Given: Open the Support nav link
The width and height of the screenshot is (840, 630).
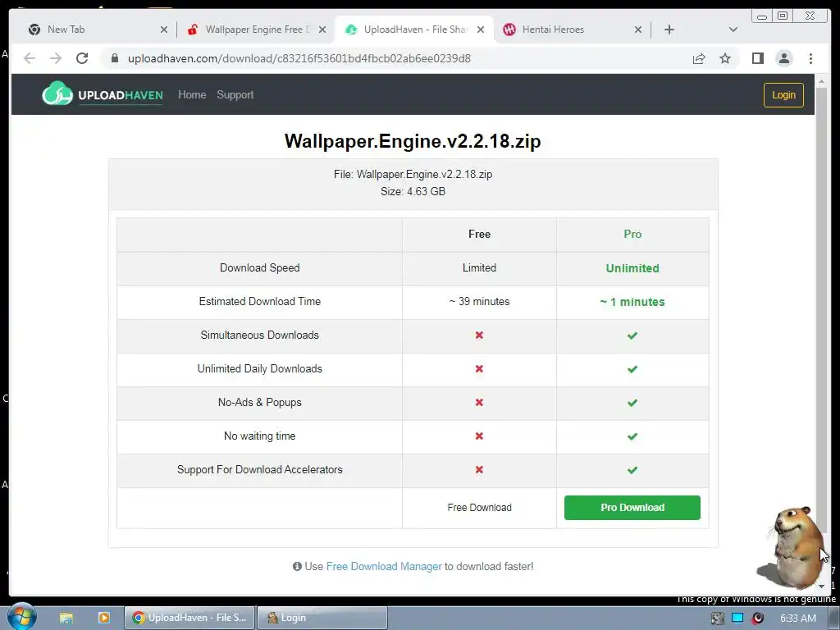Looking at the screenshot, I should click(235, 95).
